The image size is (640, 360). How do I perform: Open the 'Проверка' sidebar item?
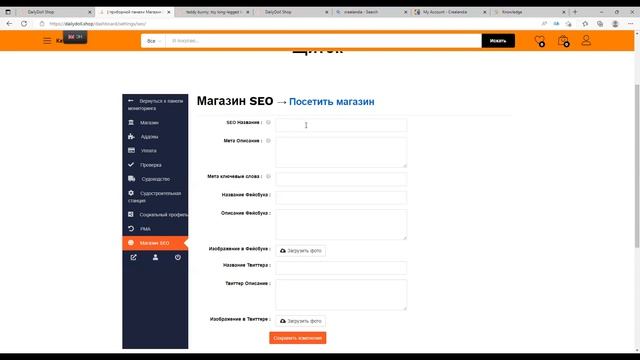click(x=155, y=165)
